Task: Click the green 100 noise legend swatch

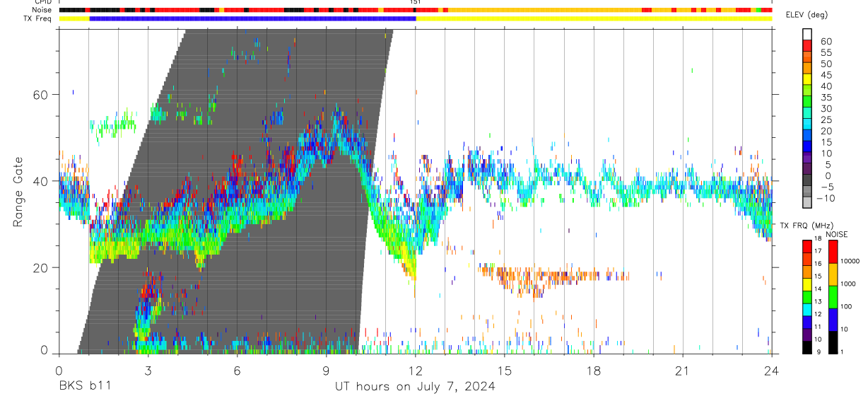Action: tap(832, 297)
